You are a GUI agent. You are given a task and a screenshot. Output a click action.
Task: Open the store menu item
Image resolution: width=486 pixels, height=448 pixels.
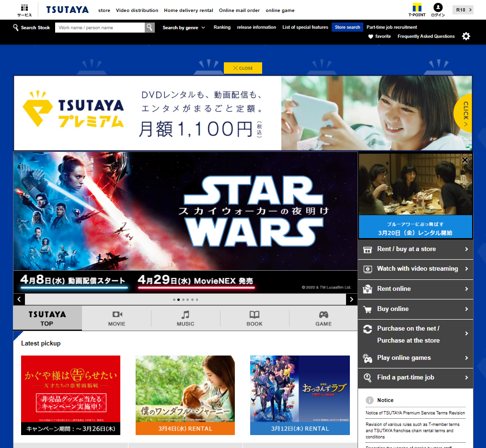coord(104,10)
